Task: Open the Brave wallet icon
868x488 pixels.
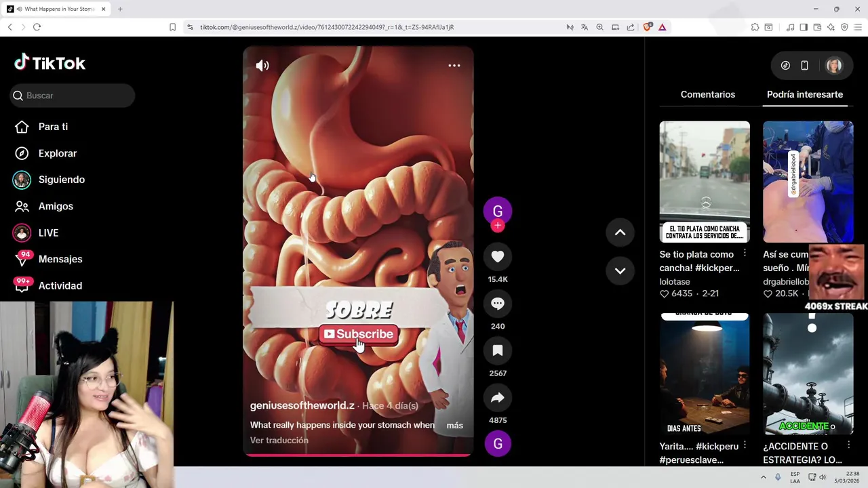Action: click(x=817, y=27)
